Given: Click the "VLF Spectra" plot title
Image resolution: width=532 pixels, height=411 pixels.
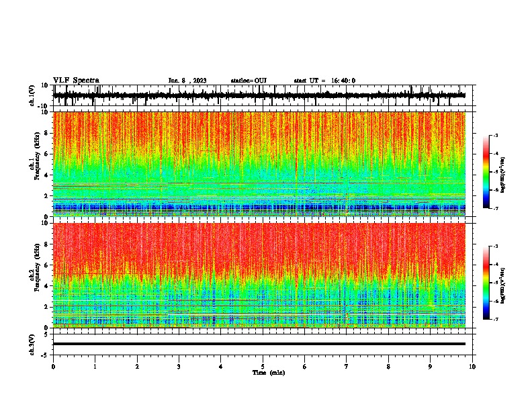Looking at the screenshot, I should (x=76, y=81).
